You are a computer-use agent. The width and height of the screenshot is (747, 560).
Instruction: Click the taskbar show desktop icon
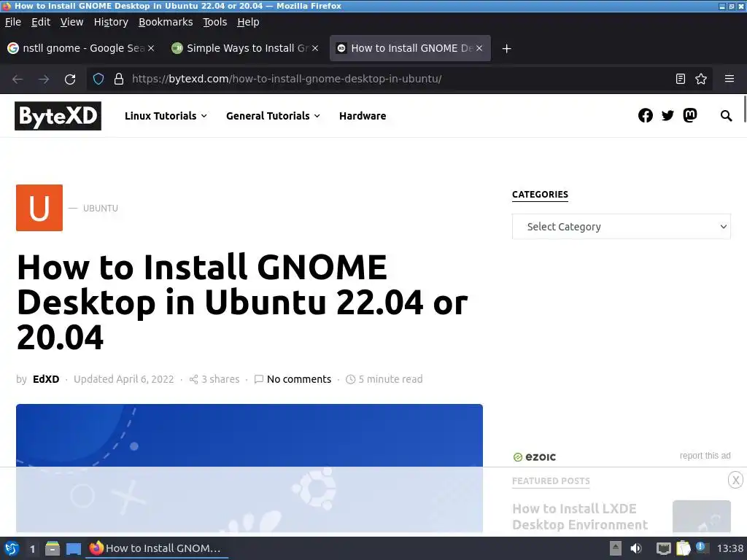tap(74, 548)
